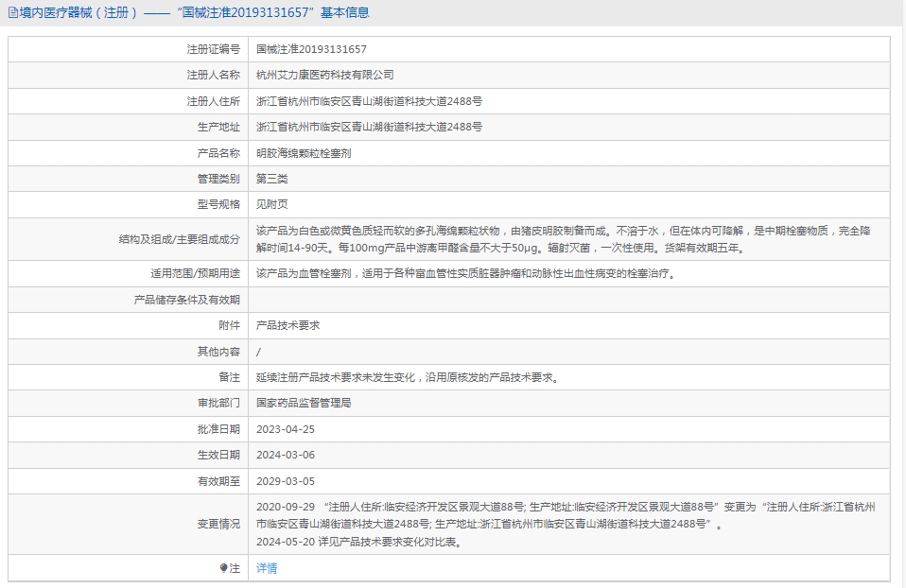The image size is (906, 588).
Task: Click the address value in 生产地址 row
Action: (x=369, y=127)
